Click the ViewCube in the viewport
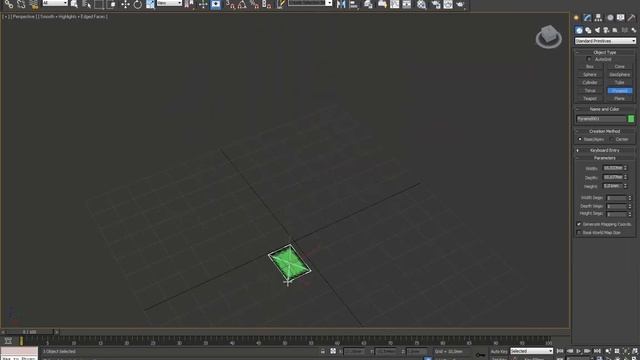The image size is (640, 360). 549,36
